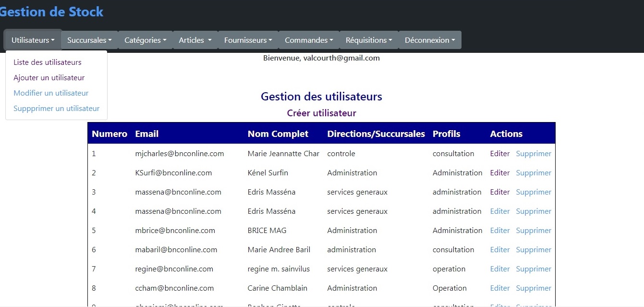
Task: Select Modifier un utilisateur menu item
Action: tap(51, 93)
